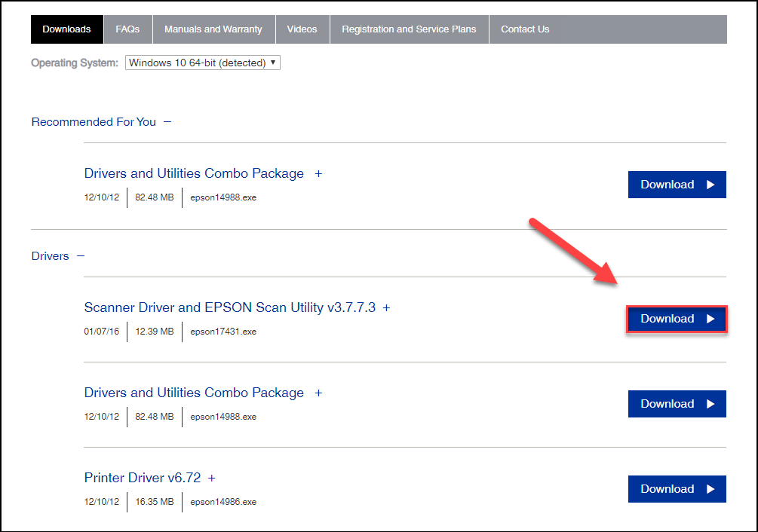Expand Combo Package details under Drivers
The image size is (758, 532).
click(x=318, y=393)
